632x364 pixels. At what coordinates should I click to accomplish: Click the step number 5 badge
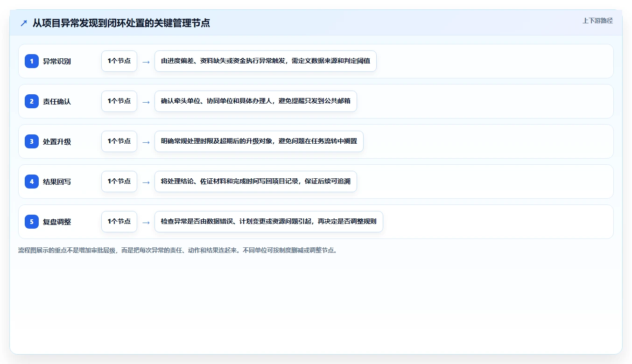[32, 222]
